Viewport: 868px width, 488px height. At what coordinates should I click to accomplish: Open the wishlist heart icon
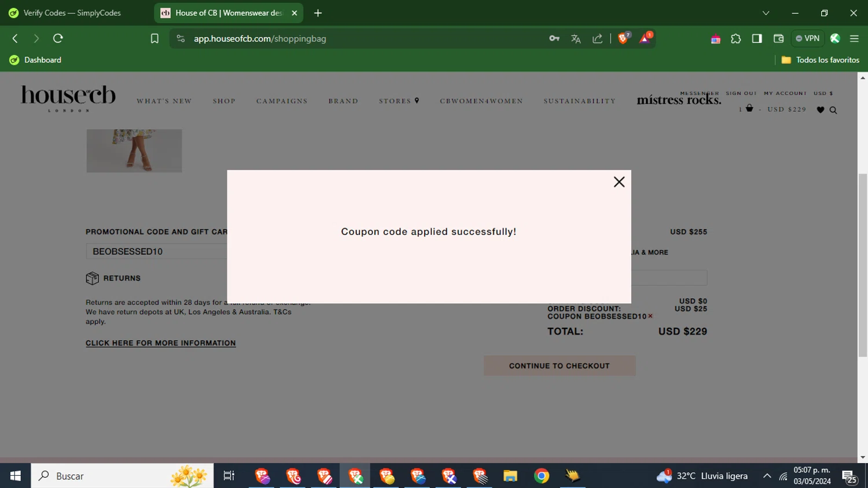(x=820, y=110)
